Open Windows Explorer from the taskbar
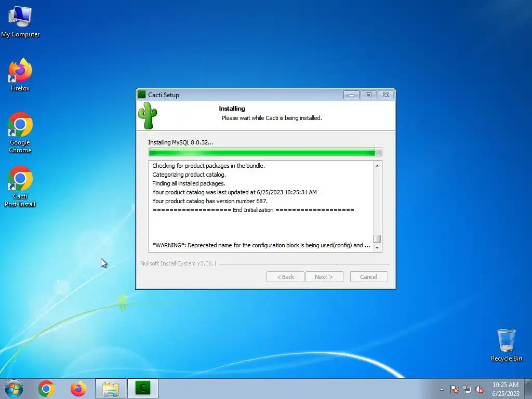This screenshot has height=399, width=532. coord(111,389)
